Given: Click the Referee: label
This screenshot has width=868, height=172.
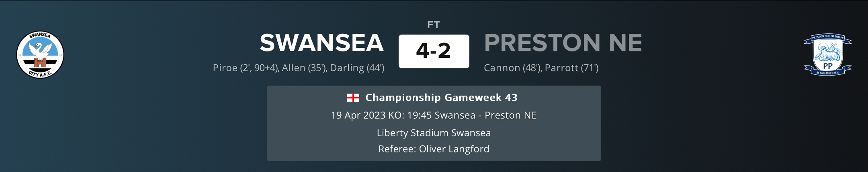Looking at the screenshot, I should coord(397,149).
